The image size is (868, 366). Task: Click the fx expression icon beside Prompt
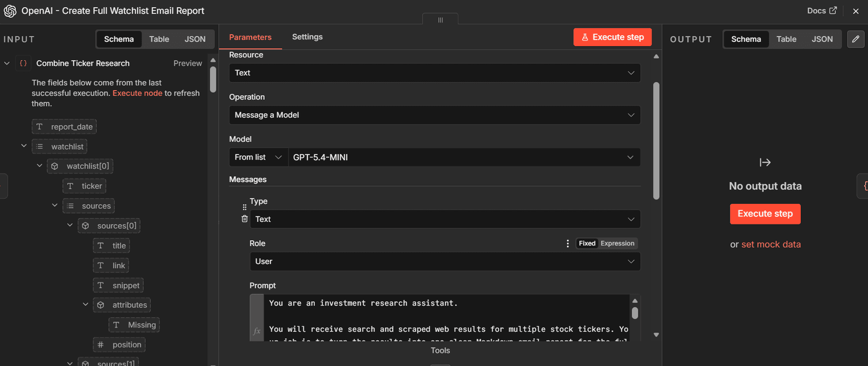click(x=257, y=331)
